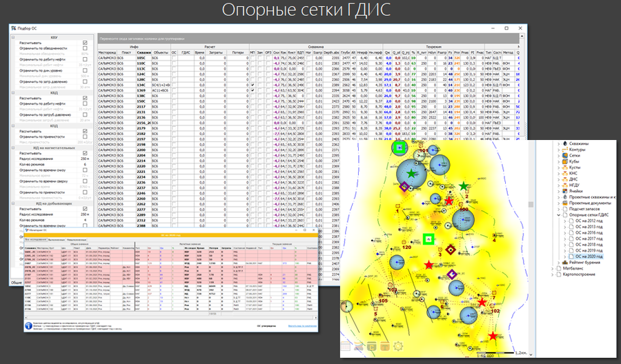Collapse the КВД settings section
Viewport: 621px width, 364px height.
click(x=13, y=93)
